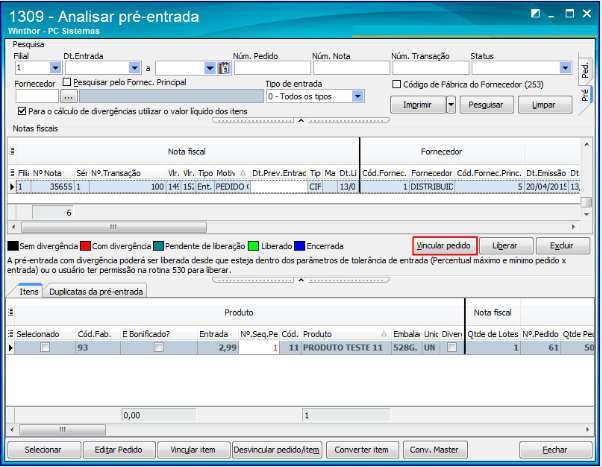Click the Converter item button
Image resolution: width=602 pixels, height=467 pixels.
pyautogui.click(x=362, y=450)
